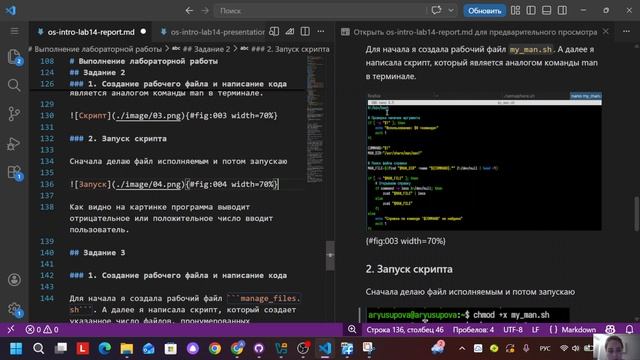Toggle the primary sidebar visibility
Screen dimensions: 640x360
pyautogui.click(x=531, y=11)
